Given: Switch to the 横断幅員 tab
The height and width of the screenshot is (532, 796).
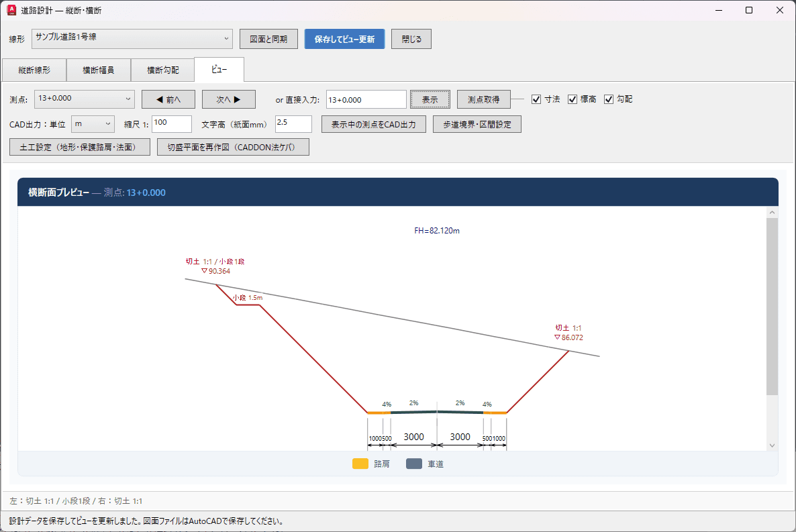Looking at the screenshot, I should [99, 70].
